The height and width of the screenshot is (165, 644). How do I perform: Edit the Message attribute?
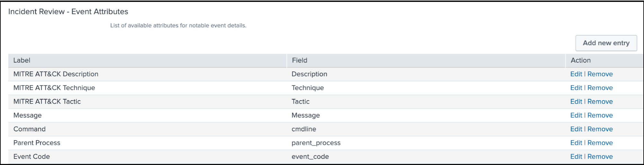(576, 116)
